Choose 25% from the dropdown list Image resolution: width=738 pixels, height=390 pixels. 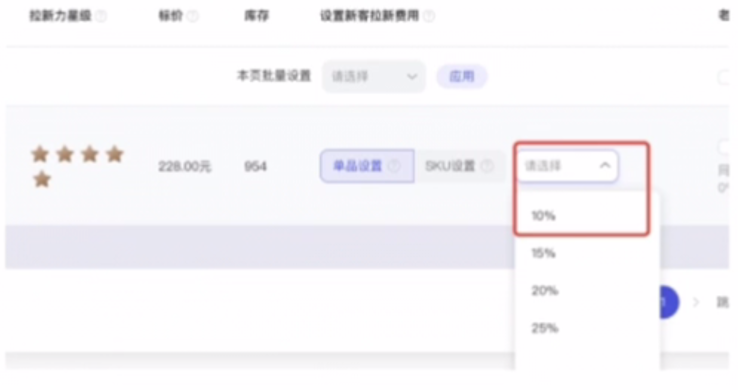pyautogui.click(x=586, y=328)
